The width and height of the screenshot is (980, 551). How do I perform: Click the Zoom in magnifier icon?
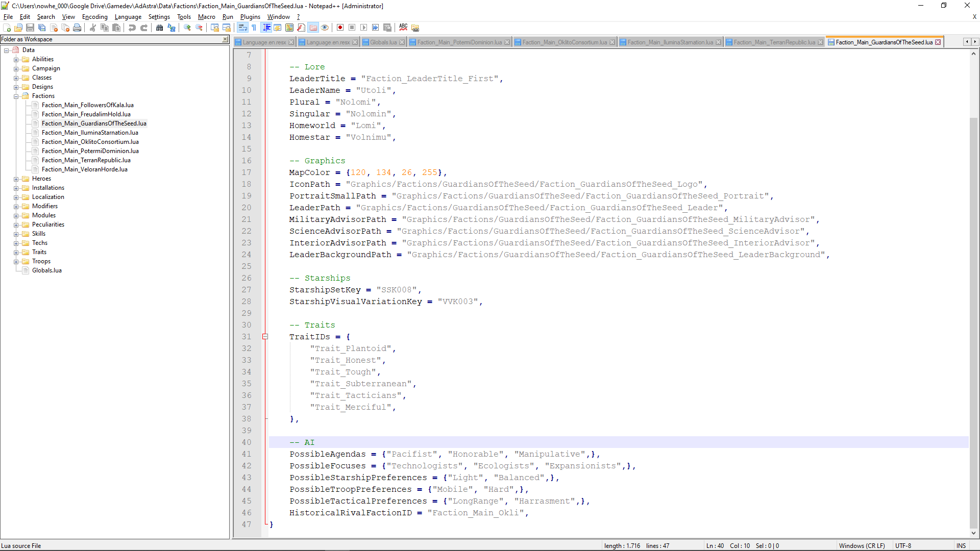coord(187,28)
